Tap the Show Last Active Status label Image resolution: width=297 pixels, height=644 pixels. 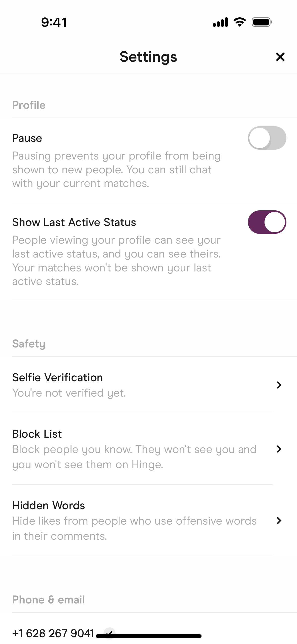click(74, 222)
